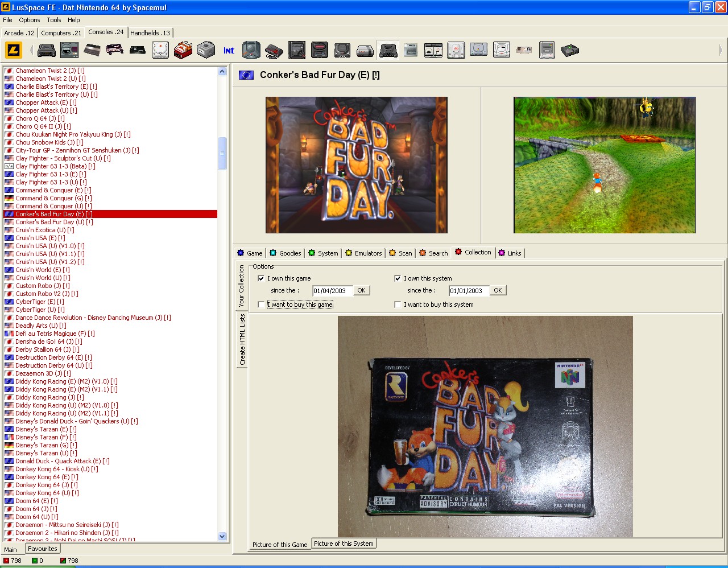
Task: Open the File menu
Action: click(x=7, y=20)
